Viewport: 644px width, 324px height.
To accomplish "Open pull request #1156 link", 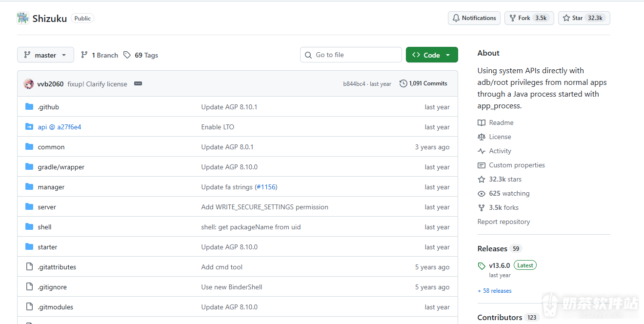I will [x=266, y=187].
